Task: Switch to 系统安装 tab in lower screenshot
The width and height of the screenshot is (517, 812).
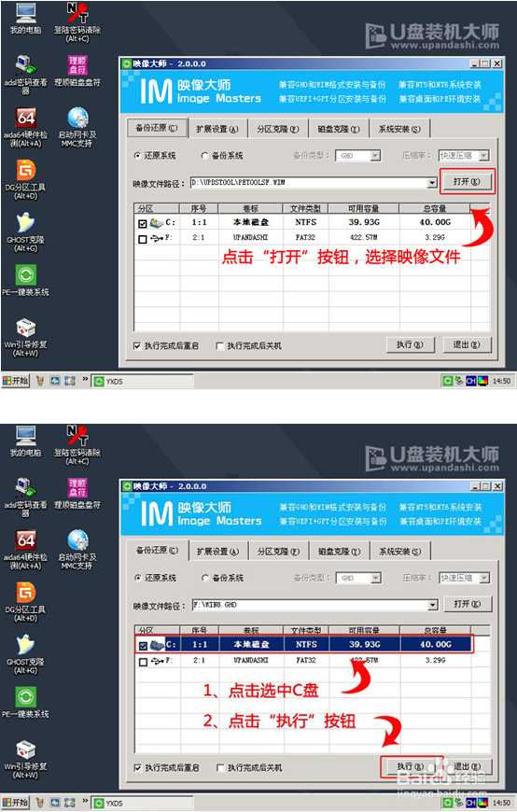Action: pyautogui.click(x=399, y=552)
